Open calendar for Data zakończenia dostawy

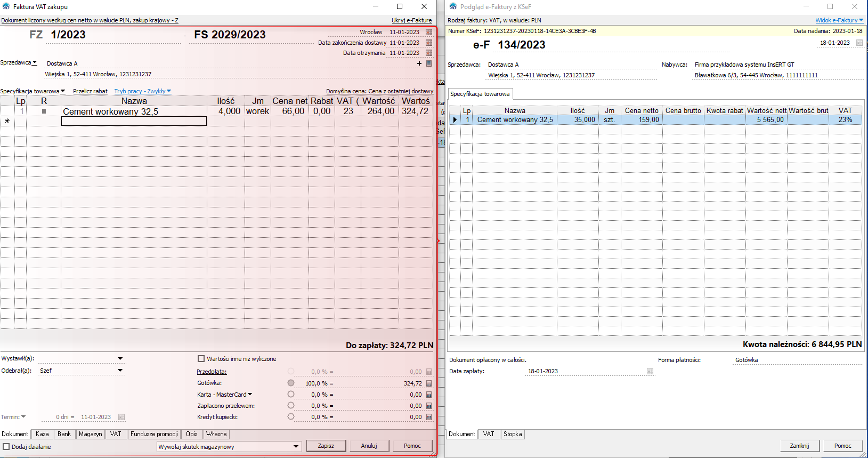429,43
